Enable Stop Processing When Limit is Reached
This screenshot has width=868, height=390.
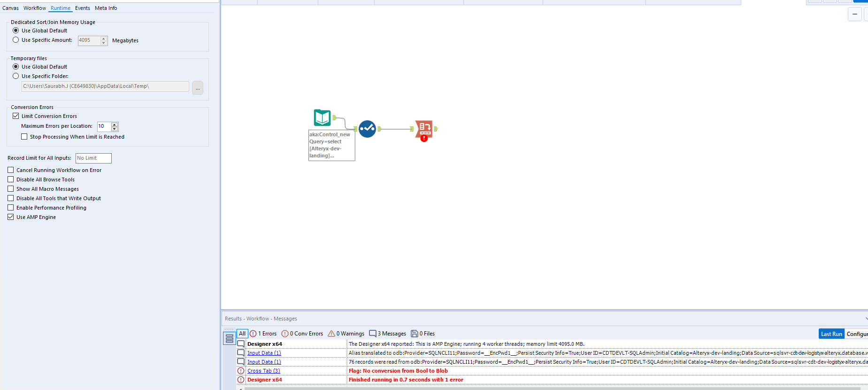click(x=24, y=137)
